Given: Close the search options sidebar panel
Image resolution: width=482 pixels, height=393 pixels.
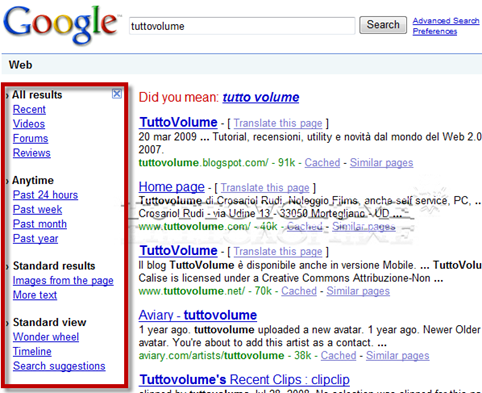Looking at the screenshot, I should click(x=117, y=94).
